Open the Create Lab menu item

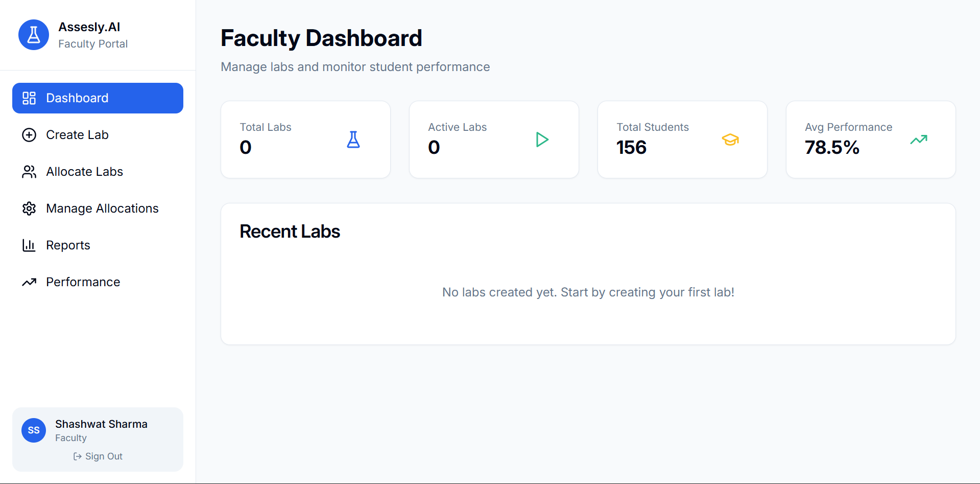coord(77,135)
